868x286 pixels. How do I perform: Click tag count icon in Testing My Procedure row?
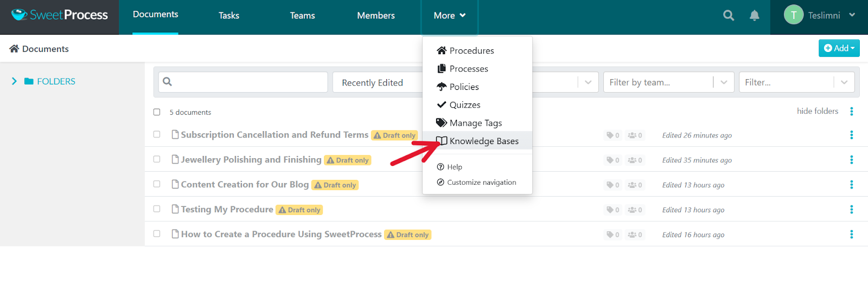610,210
